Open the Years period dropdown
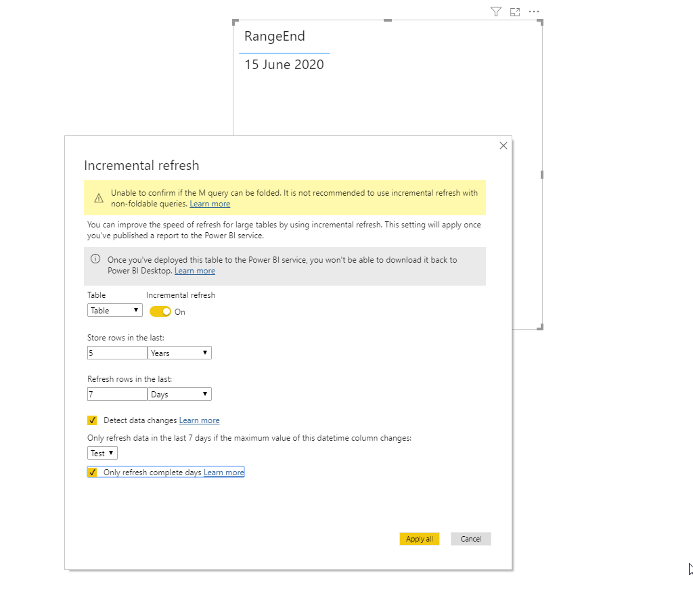Screen dimensions: 693x616 tap(179, 353)
